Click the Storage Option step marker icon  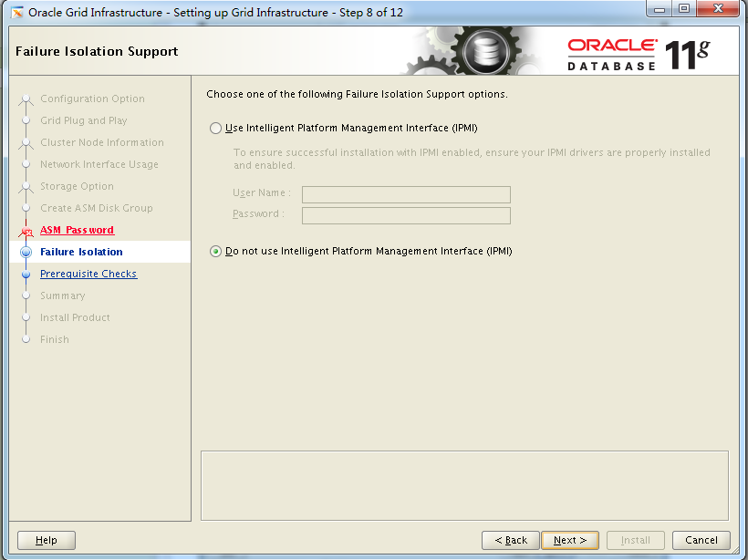click(26, 187)
